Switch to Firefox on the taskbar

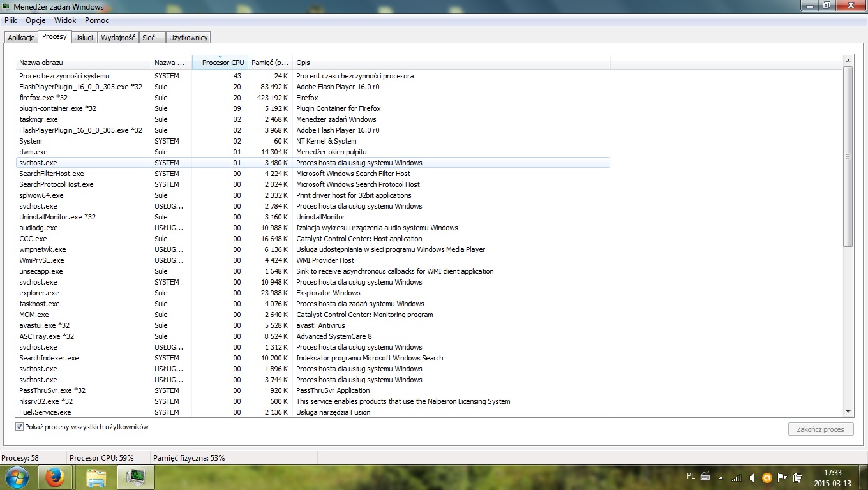(55, 477)
